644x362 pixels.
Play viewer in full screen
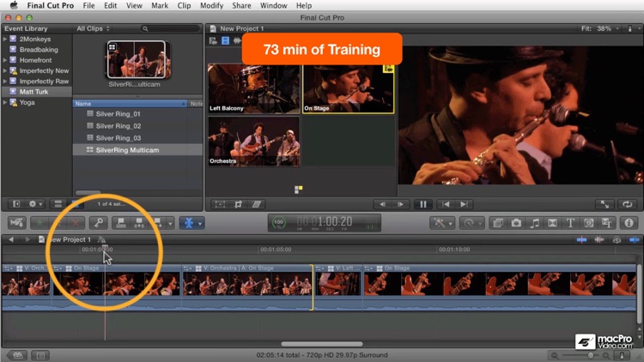(x=605, y=204)
